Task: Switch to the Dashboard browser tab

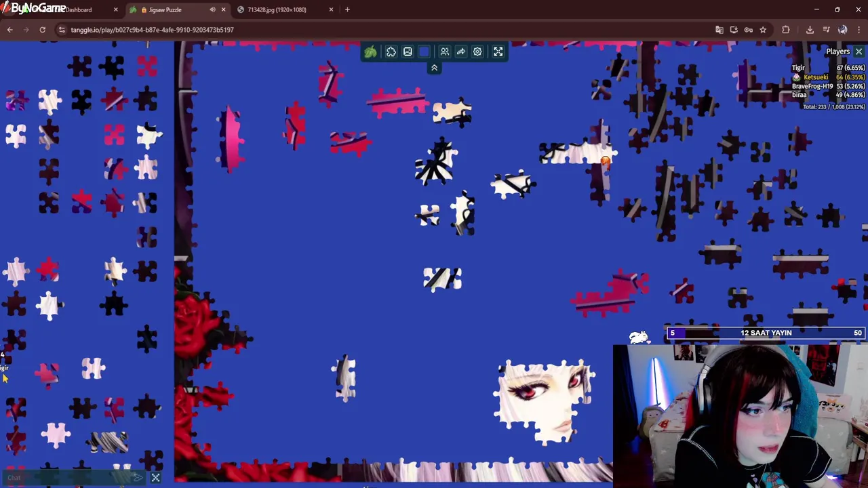Action: coord(79,9)
